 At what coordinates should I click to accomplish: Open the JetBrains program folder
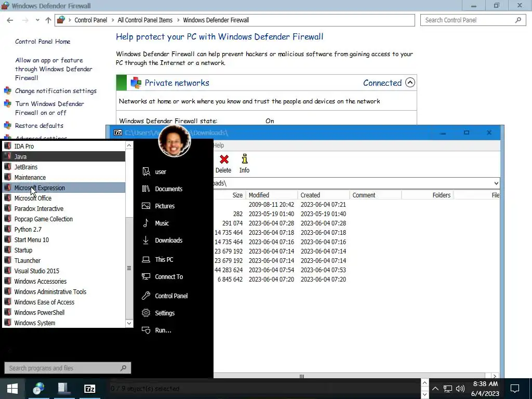pyautogui.click(x=64, y=167)
